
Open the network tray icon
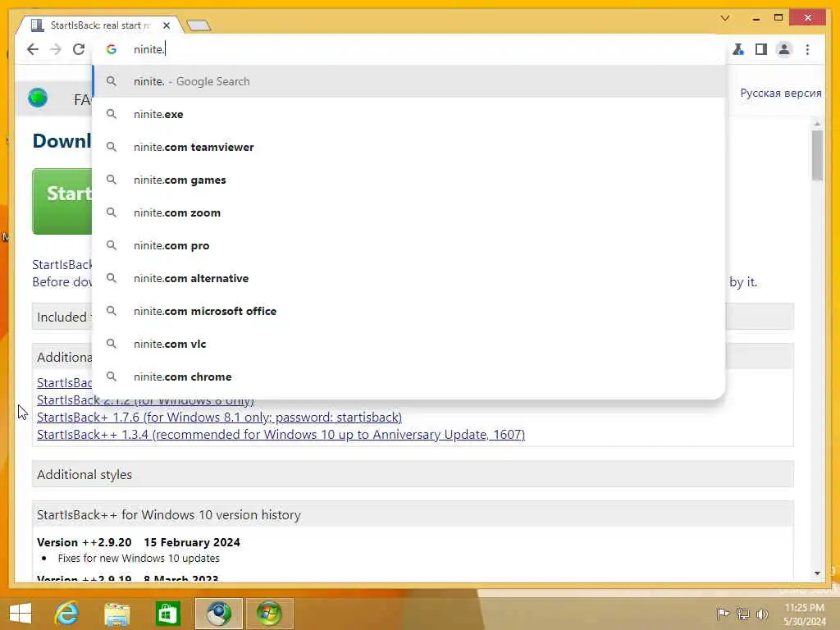click(x=742, y=614)
